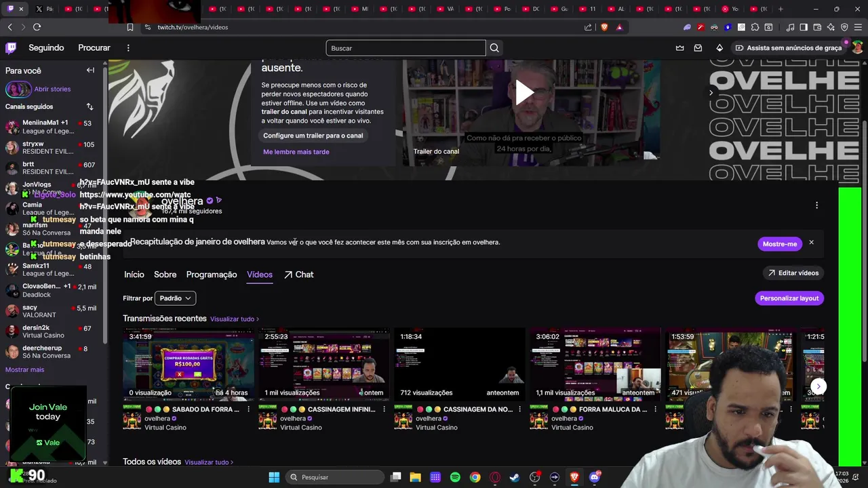
Task: Switch to the Sobre tab
Action: coord(165,274)
